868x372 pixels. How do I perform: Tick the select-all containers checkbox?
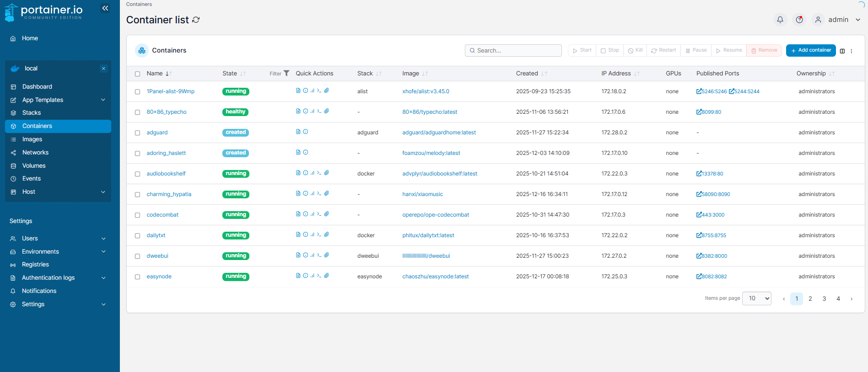137,74
